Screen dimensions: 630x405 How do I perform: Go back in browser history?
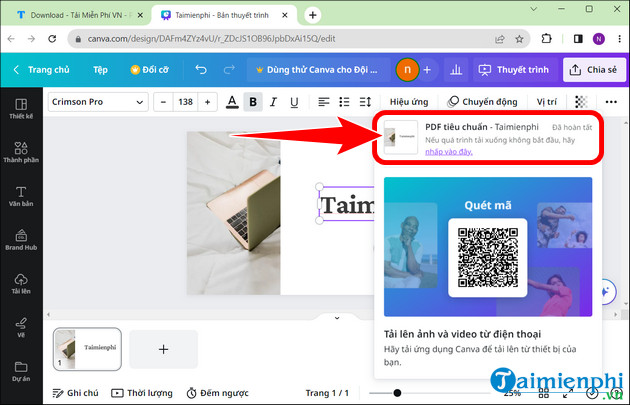[11, 39]
